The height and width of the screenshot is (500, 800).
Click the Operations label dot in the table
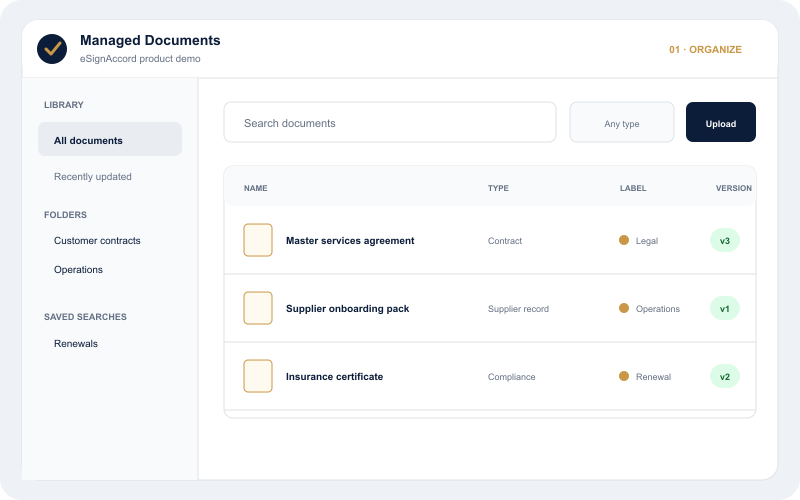coord(623,308)
